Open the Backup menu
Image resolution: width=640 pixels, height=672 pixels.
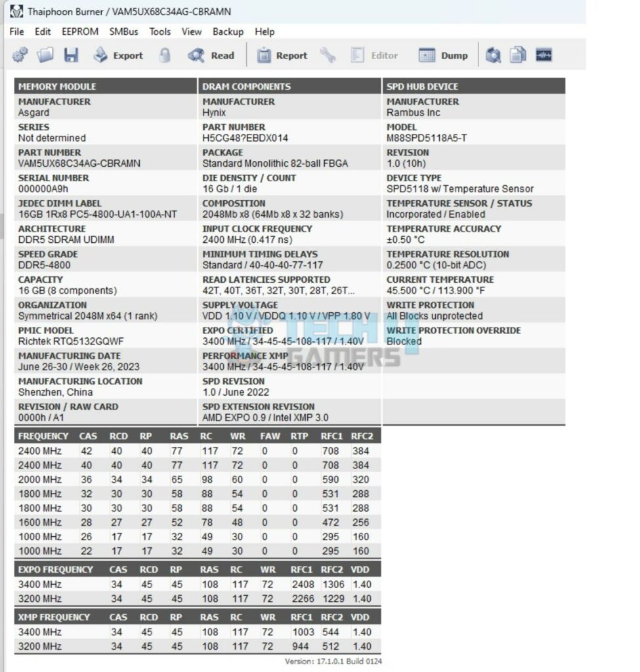pos(228,31)
